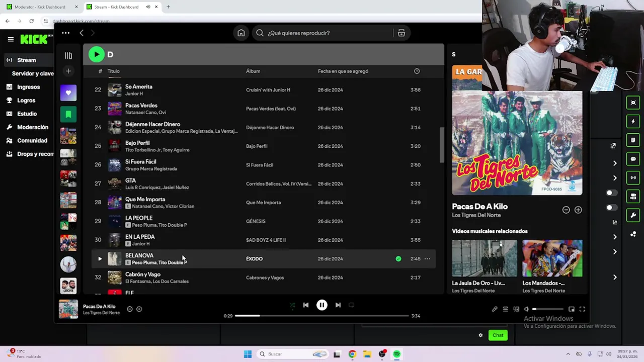The image size is (644, 362).
Task: Create a new playlist with plus icon
Action: [x=68, y=71]
